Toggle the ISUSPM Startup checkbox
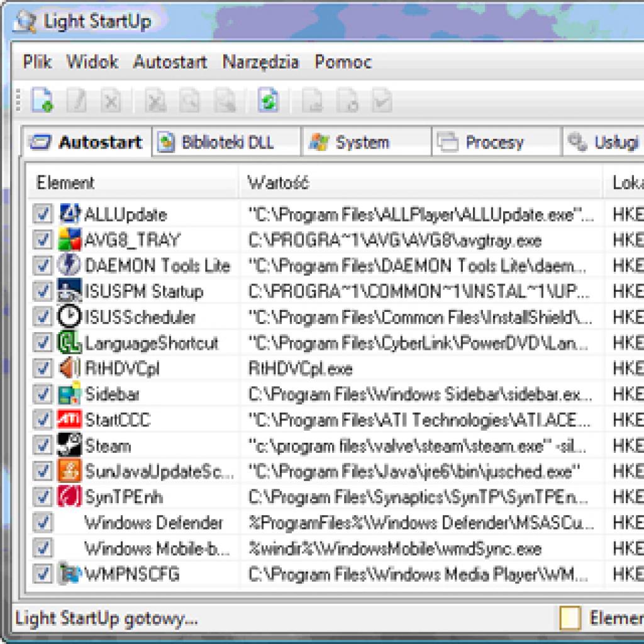The width and height of the screenshot is (644, 644). pos(42,291)
